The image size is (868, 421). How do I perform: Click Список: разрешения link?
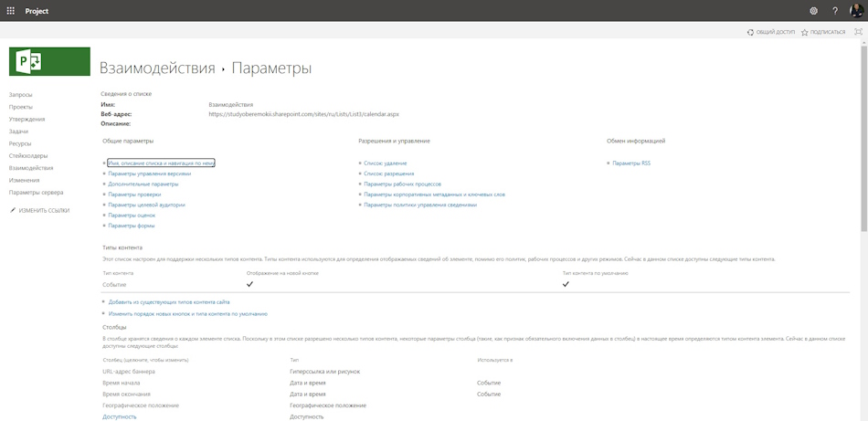[388, 174]
